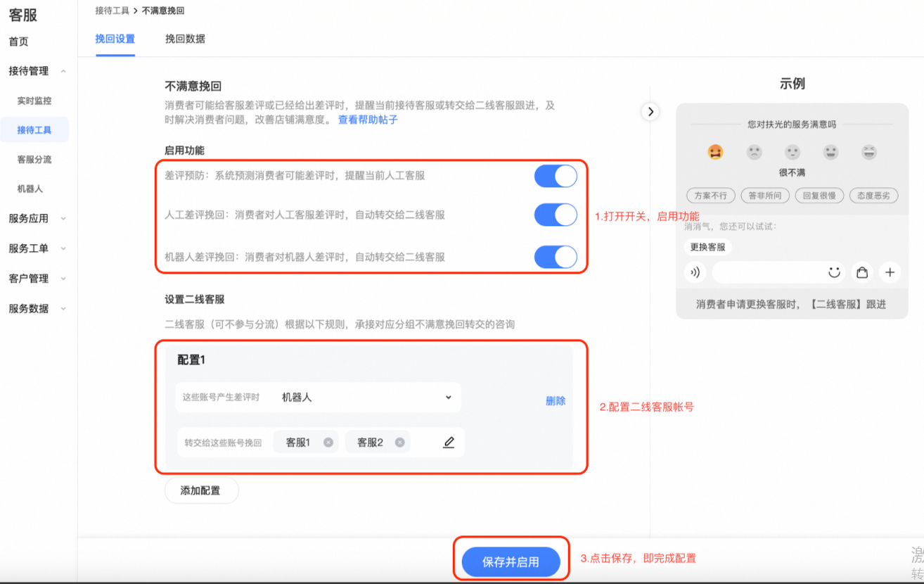Collapse the 接待管理 sidebar section
This screenshot has height=584, width=924.
(x=63, y=71)
